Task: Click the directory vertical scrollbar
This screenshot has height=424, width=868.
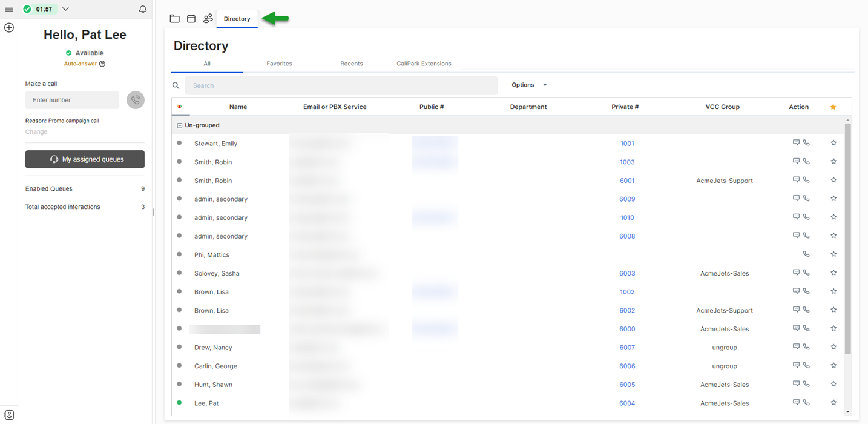Action: [848, 239]
